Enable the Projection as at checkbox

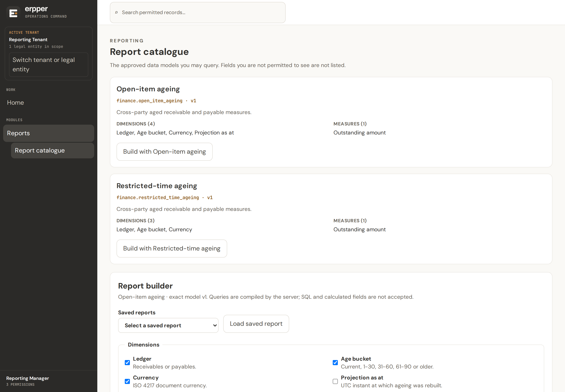pyautogui.click(x=335, y=381)
